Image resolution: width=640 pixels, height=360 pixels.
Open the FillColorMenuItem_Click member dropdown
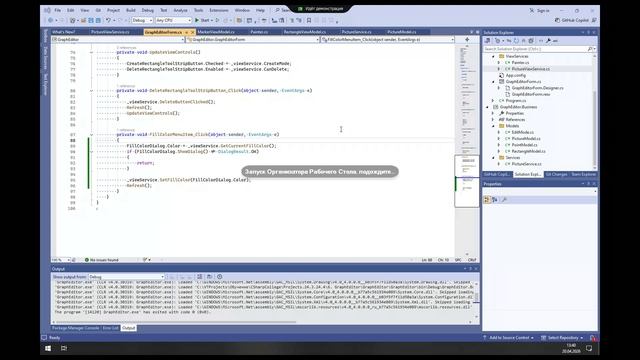click(x=387, y=40)
